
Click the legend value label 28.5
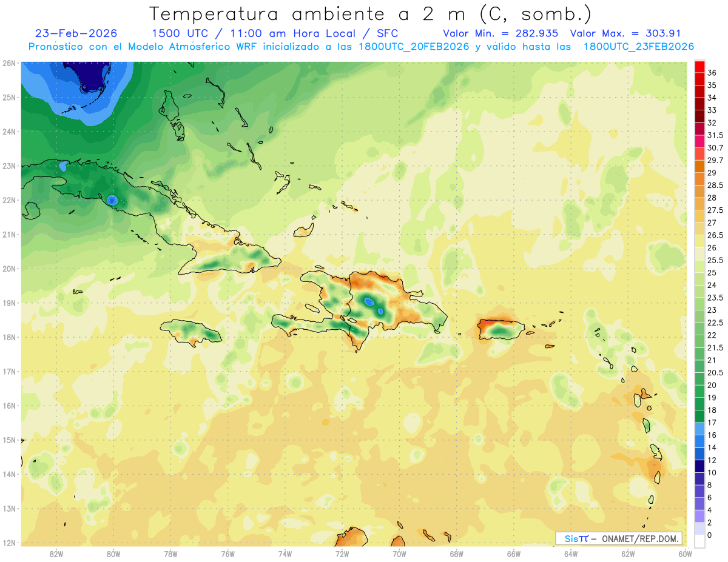[x=715, y=186]
